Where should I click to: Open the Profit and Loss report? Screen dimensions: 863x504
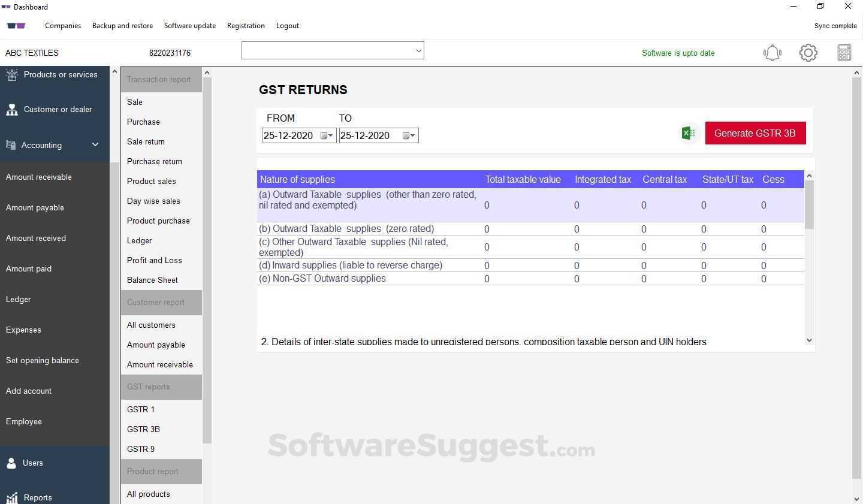[x=154, y=260]
